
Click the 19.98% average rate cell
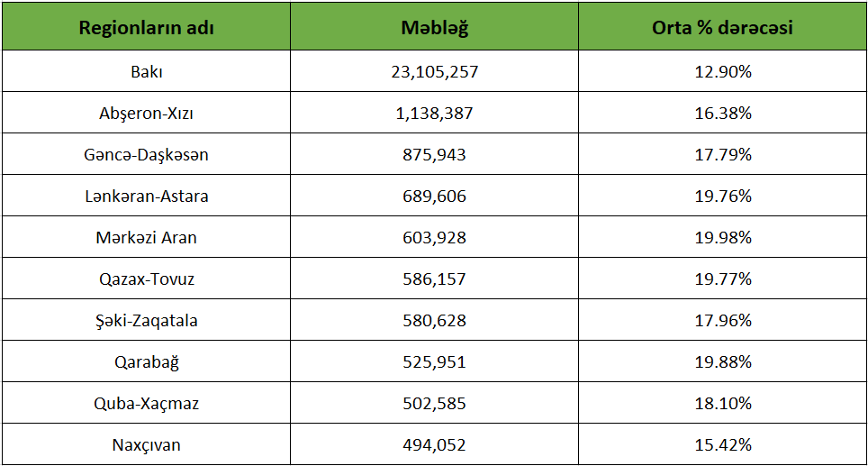722,238
